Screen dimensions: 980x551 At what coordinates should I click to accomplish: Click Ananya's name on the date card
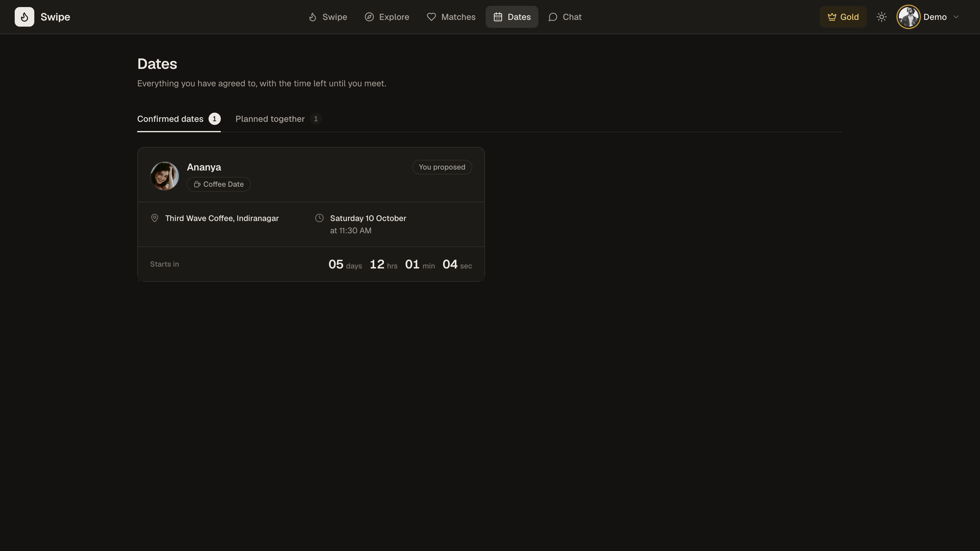(x=204, y=167)
